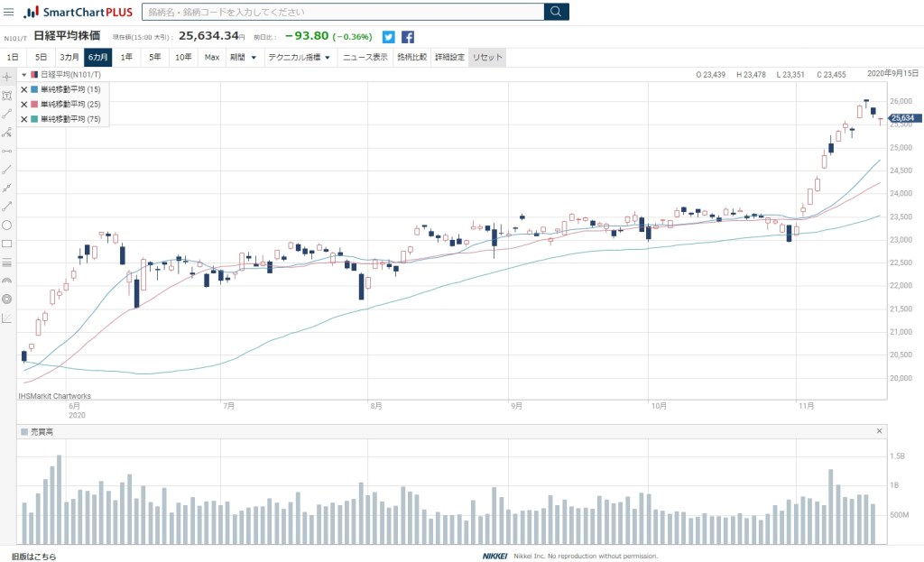Click the search magnifier button
The height and width of the screenshot is (562, 924).
[x=556, y=12]
